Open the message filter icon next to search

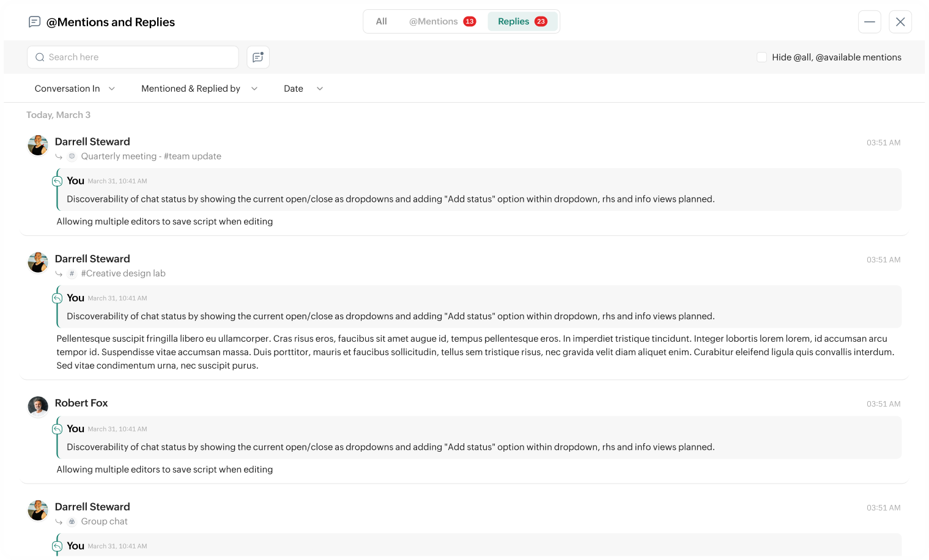pos(258,57)
